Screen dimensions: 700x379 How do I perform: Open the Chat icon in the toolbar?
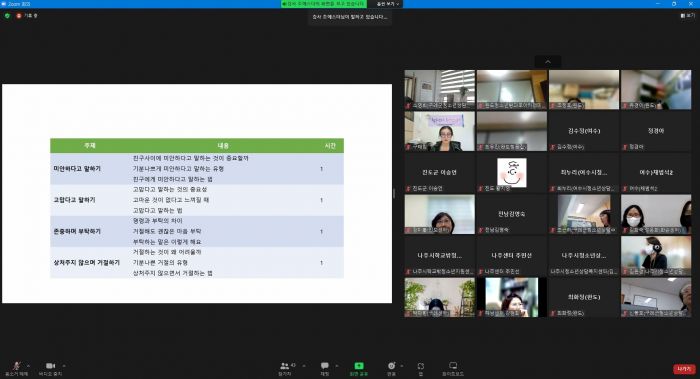(325, 368)
